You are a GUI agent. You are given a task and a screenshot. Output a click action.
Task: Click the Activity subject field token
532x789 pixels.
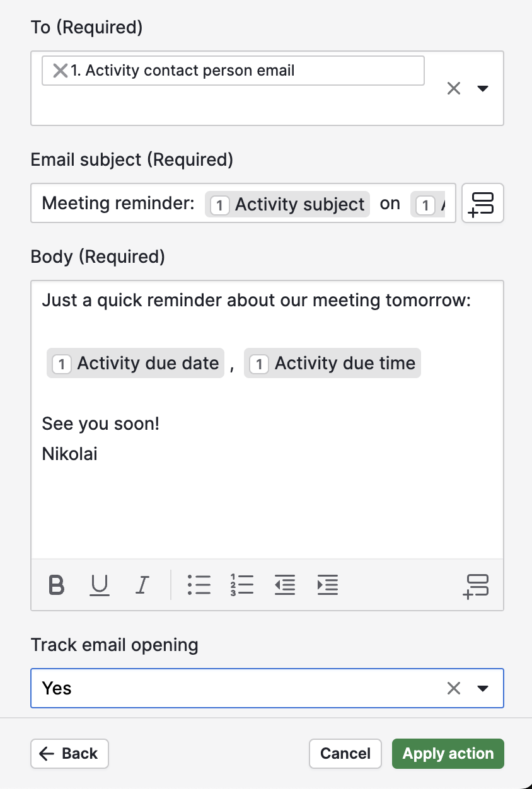287,204
